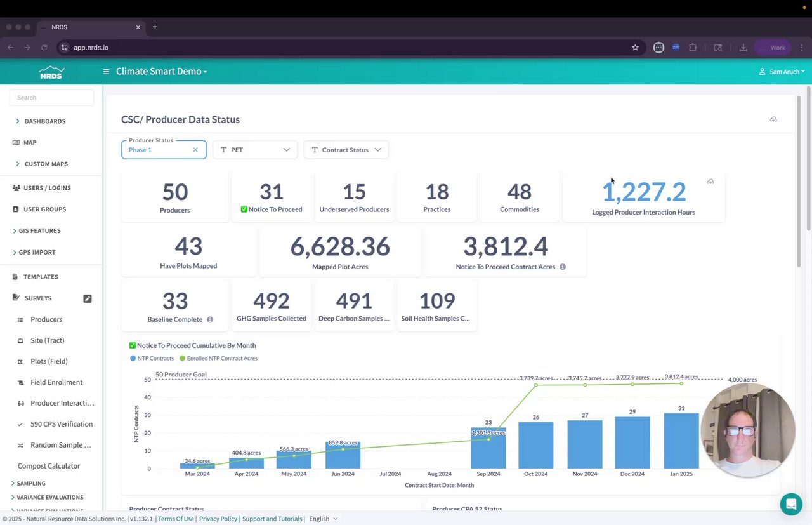Toggle the hamburger sidebar menu icon
This screenshot has height=525, width=812.
tap(106, 72)
